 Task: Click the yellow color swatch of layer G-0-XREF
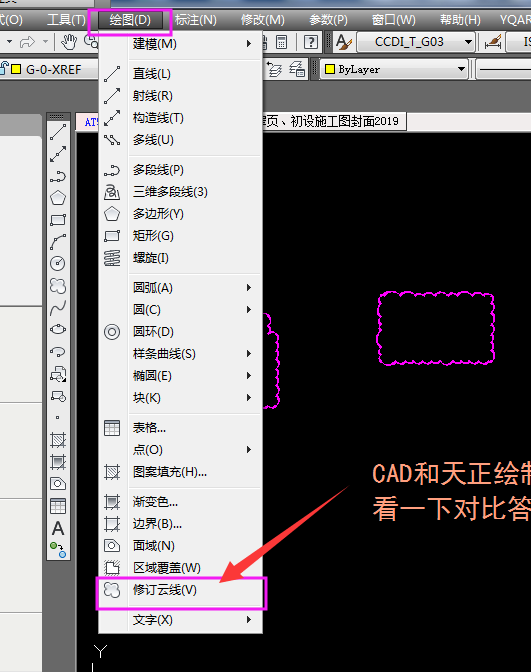[16, 69]
